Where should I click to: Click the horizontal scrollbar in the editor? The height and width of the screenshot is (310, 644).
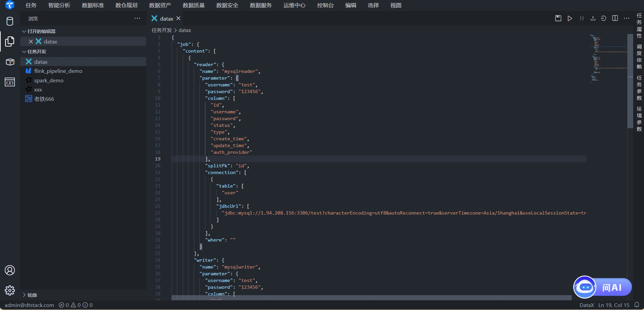[371, 298]
